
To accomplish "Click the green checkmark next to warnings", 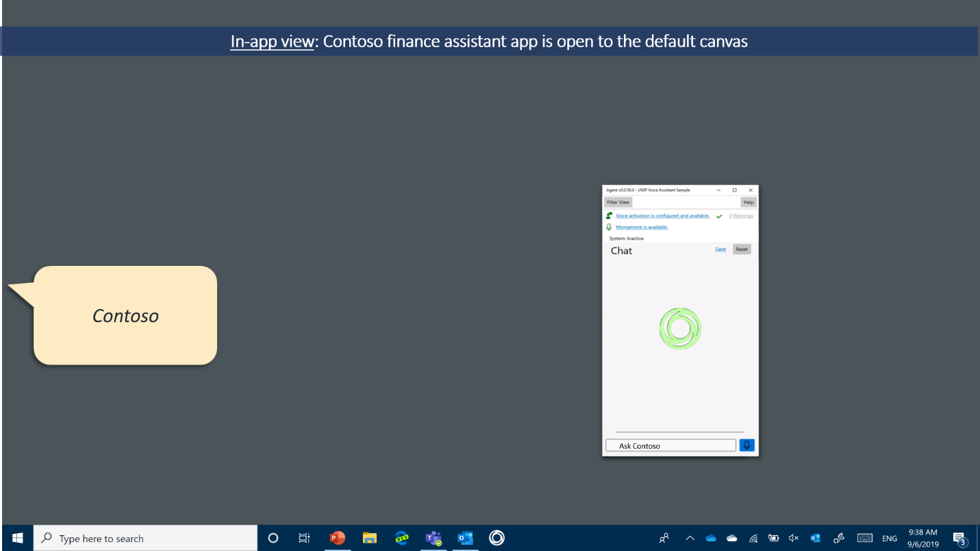I will tap(719, 216).
